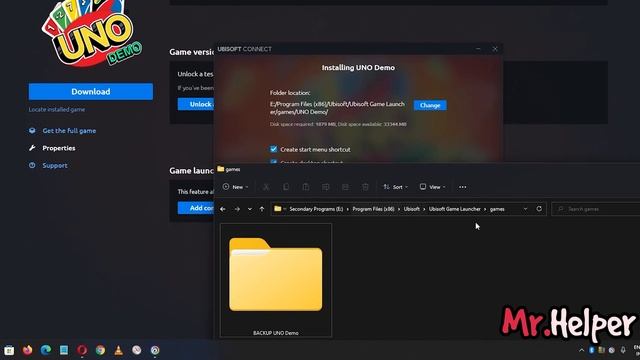This screenshot has width=640, height=360.
Task: Open VLC media player from the taskbar
Action: [x=118, y=350]
